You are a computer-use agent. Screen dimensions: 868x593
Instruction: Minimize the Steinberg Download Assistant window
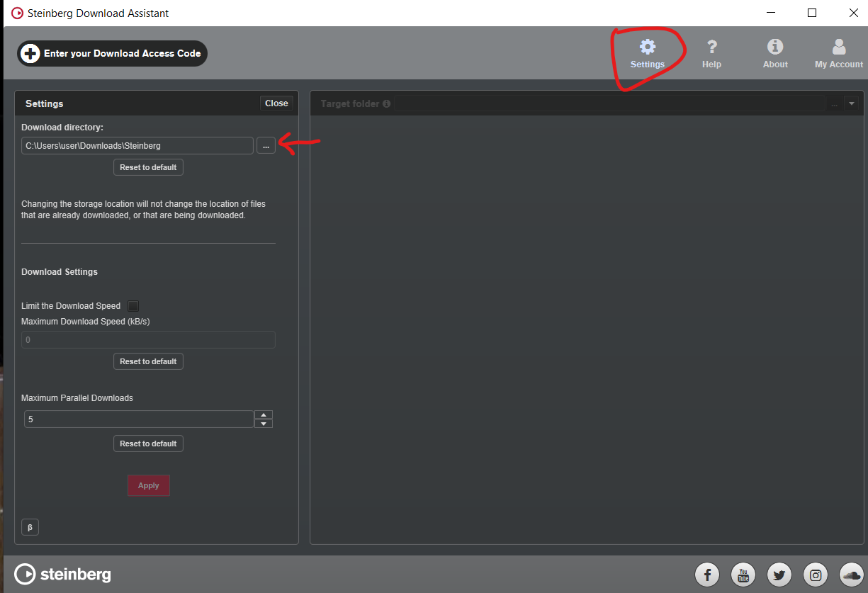(x=772, y=13)
